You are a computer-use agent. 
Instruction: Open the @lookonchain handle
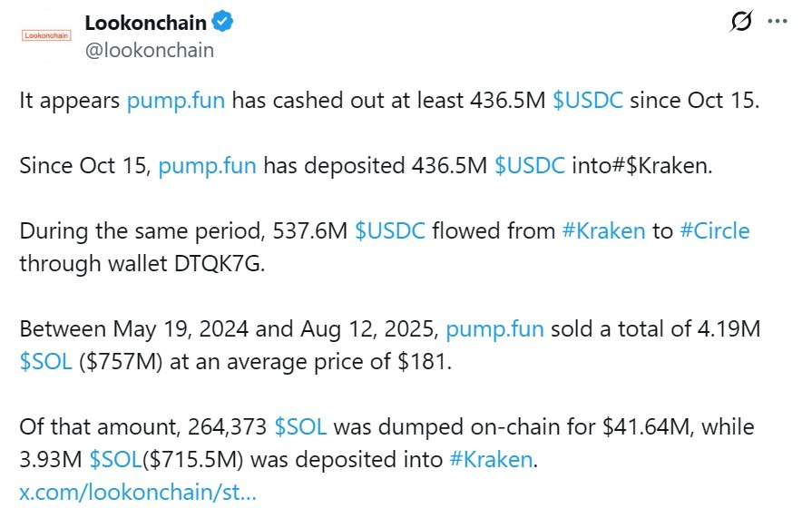[150, 50]
